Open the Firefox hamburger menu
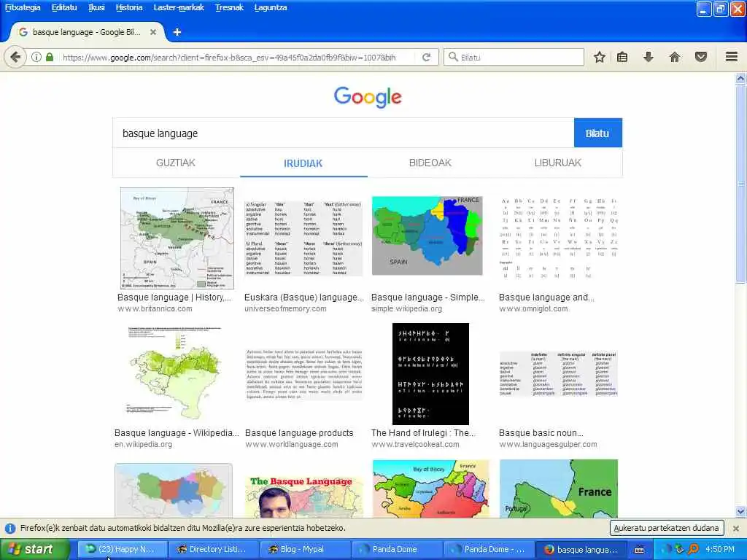747x560 pixels. click(x=732, y=57)
